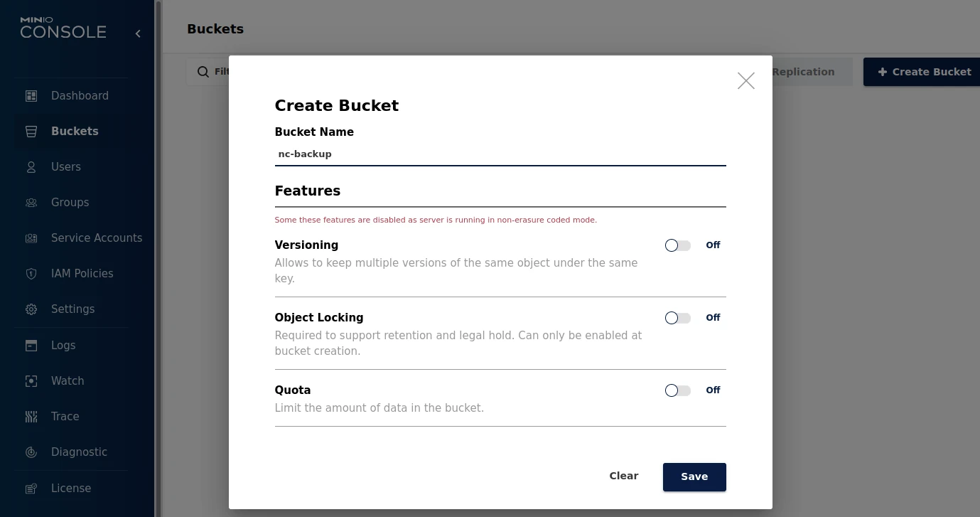Image resolution: width=980 pixels, height=517 pixels.
Task: Click the Object Locking feature heading
Action: (x=319, y=318)
